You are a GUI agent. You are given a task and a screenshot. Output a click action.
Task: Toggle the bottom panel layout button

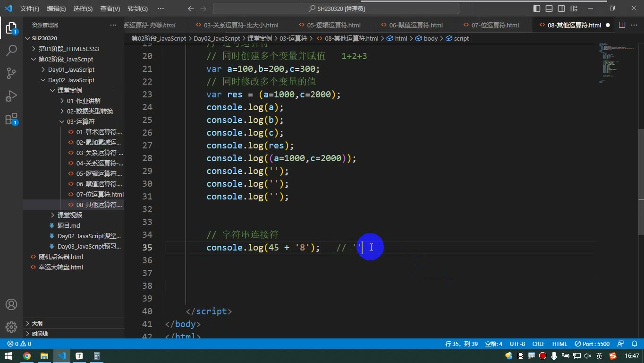[549, 9]
